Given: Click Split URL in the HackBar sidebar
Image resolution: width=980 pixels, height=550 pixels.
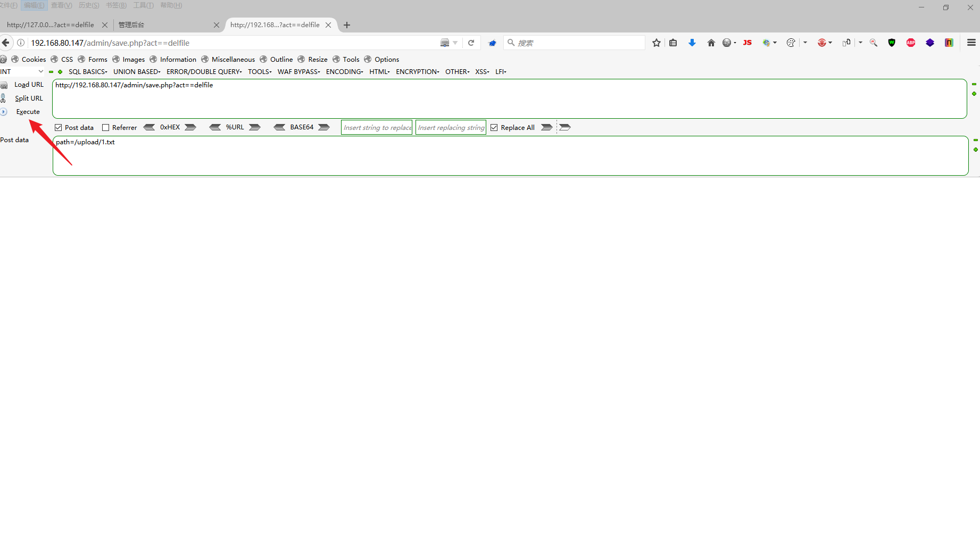Looking at the screenshot, I should pos(29,98).
